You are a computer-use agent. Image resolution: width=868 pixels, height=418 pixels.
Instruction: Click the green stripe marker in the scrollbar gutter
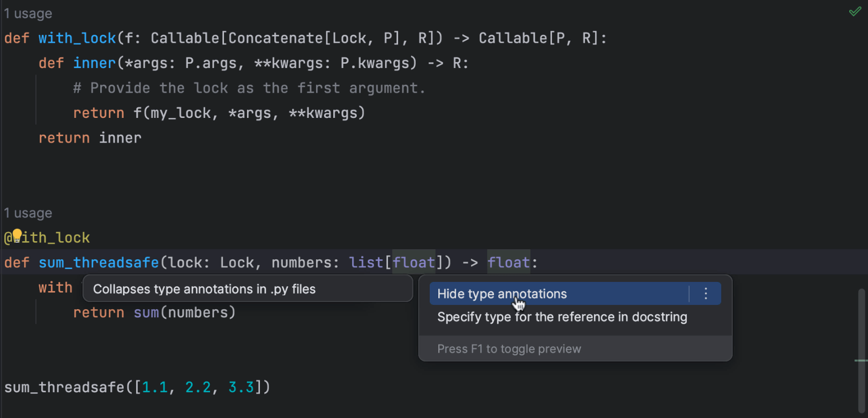(860, 361)
